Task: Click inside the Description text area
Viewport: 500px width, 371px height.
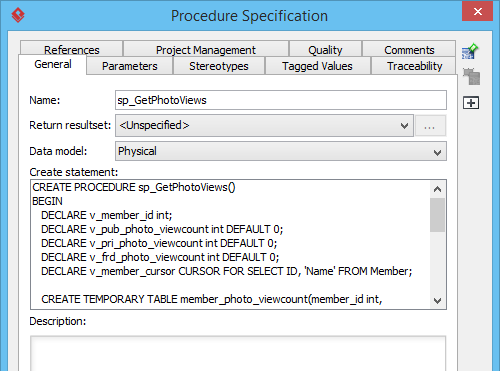Action: tap(238, 353)
